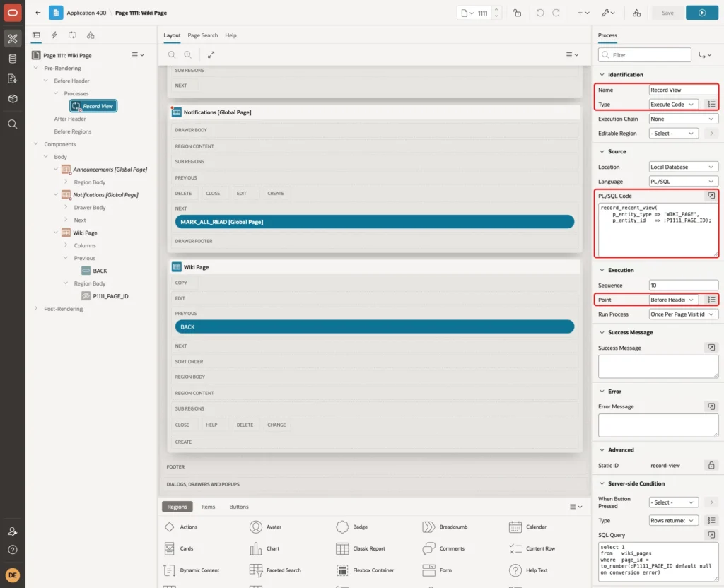Image resolution: width=724 pixels, height=588 pixels.
Task: Open the App Builder icon in left sidebar
Action: pyautogui.click(x=13, y=39)
